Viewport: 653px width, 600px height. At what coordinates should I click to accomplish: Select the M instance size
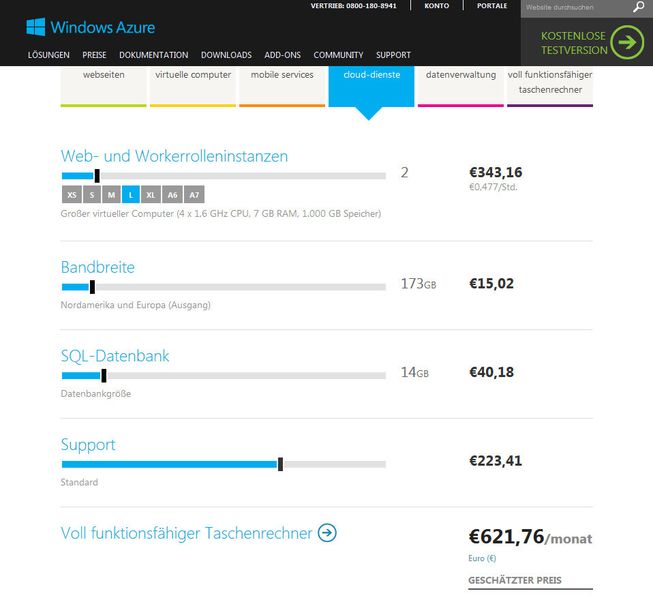coord(111,194)
